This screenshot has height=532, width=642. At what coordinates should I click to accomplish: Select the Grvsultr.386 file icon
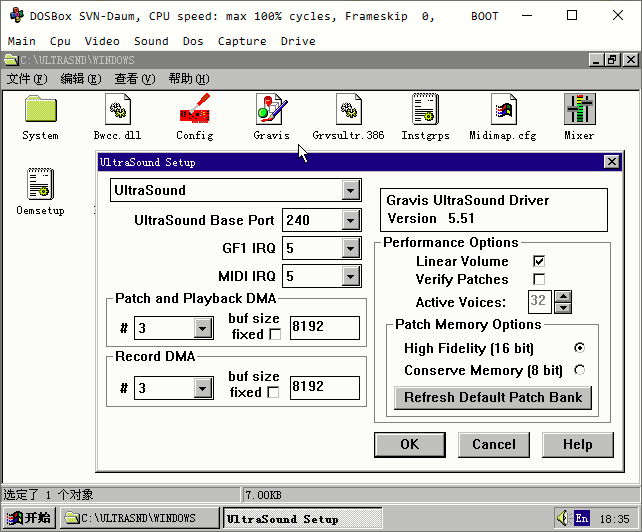pos(348,109)
